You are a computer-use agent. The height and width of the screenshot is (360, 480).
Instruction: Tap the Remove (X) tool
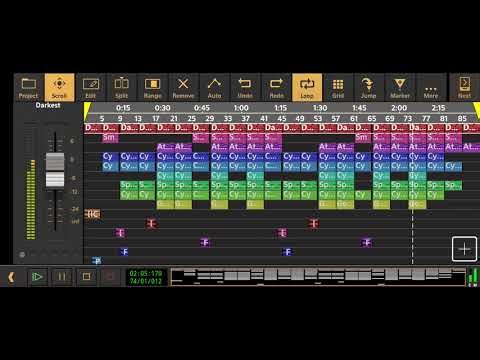click(x=183, y=87)
